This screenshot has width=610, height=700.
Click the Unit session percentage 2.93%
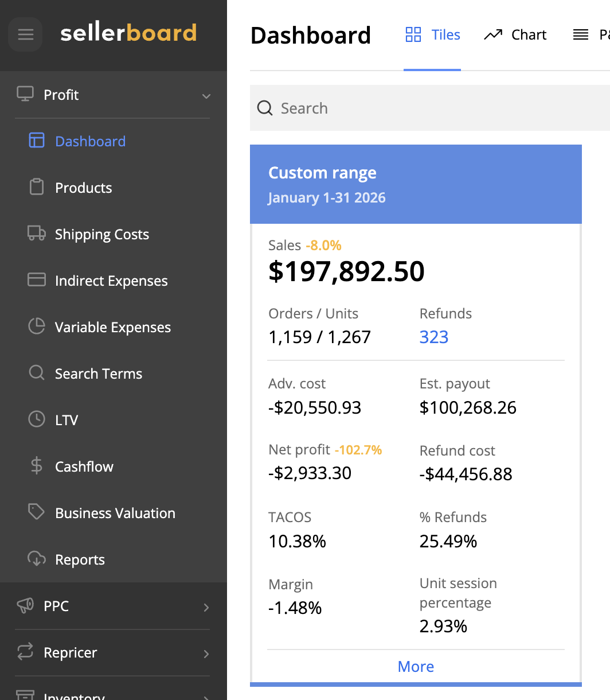443,626
